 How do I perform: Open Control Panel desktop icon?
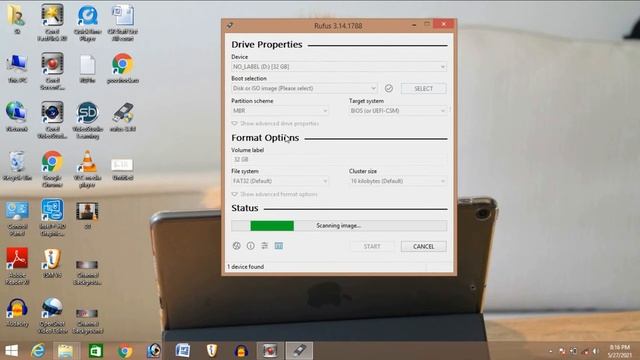click(x=17, y=218)
